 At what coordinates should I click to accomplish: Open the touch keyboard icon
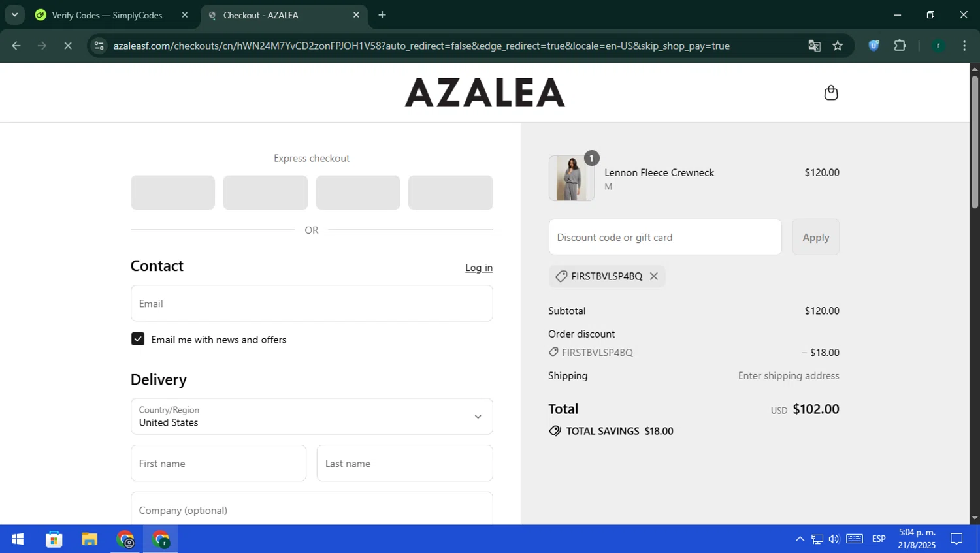[855, 539]
